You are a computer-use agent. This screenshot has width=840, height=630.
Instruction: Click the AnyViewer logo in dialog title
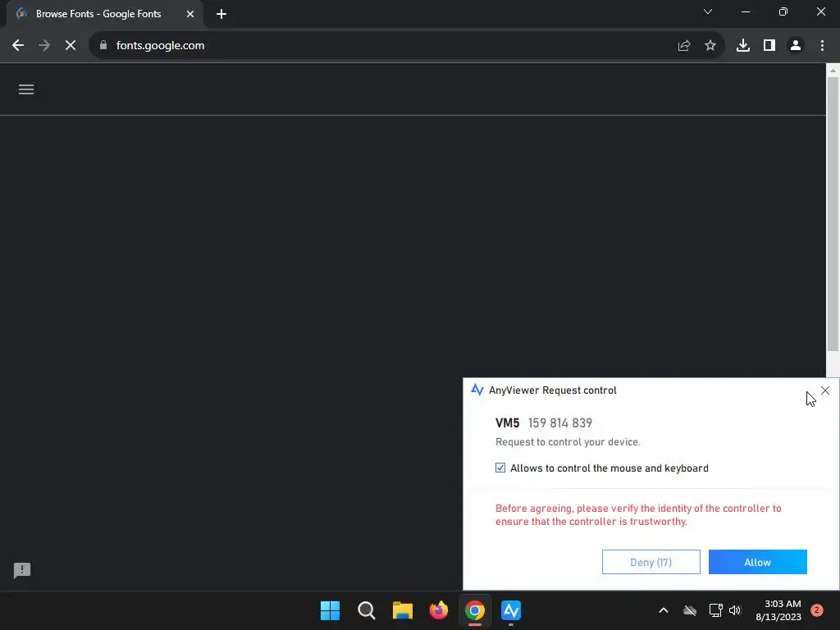[477, 390]
